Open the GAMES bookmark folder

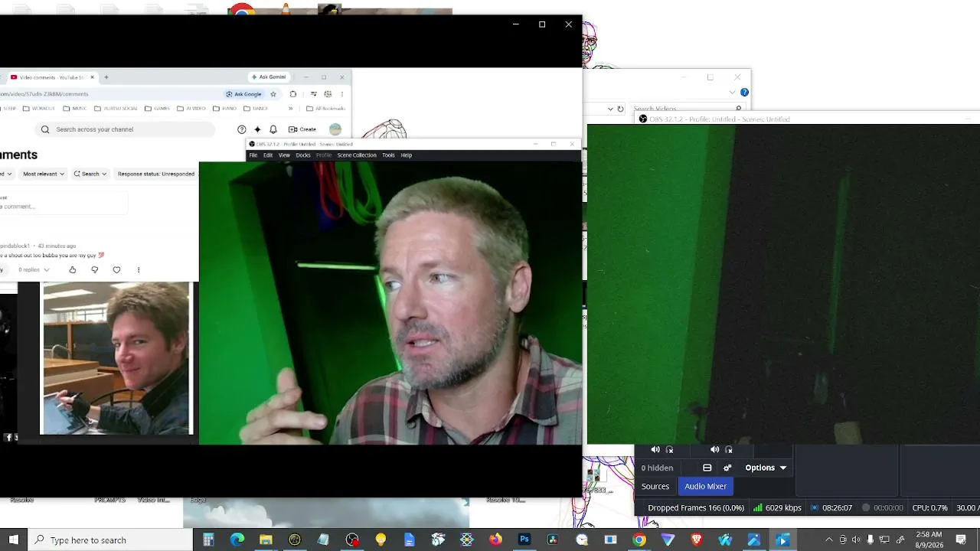pyautogui.click(x=157, y=109)
